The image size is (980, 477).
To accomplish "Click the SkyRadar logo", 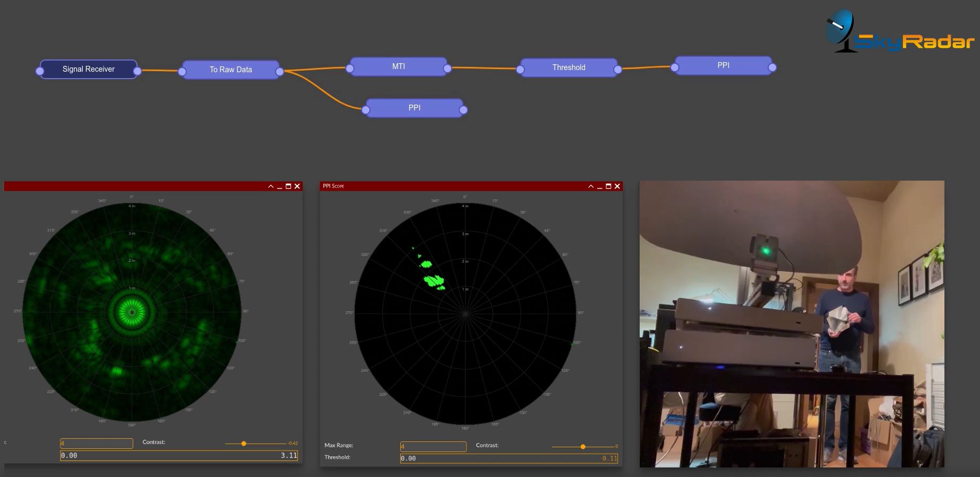I will pos(899,33).
